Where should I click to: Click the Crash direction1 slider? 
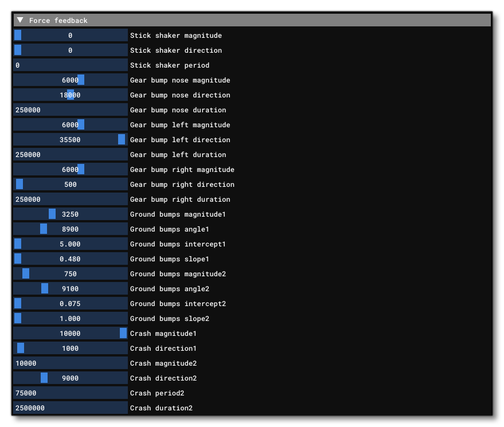71,348
